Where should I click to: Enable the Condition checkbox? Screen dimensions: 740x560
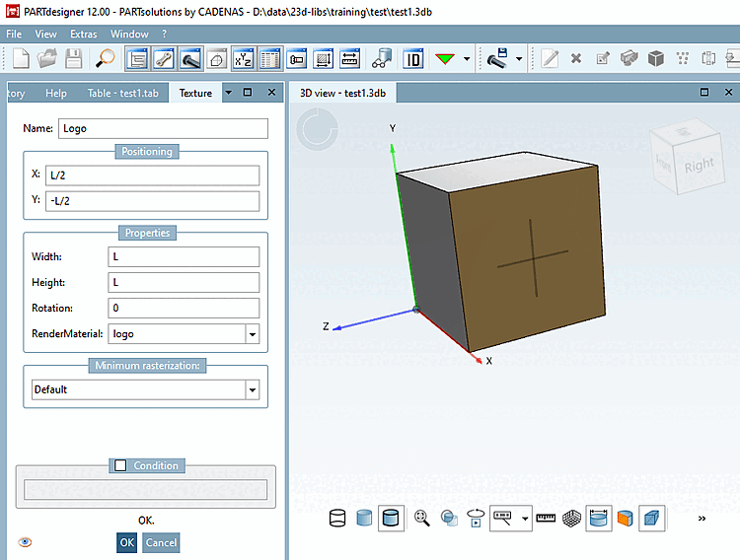(120, 465)
